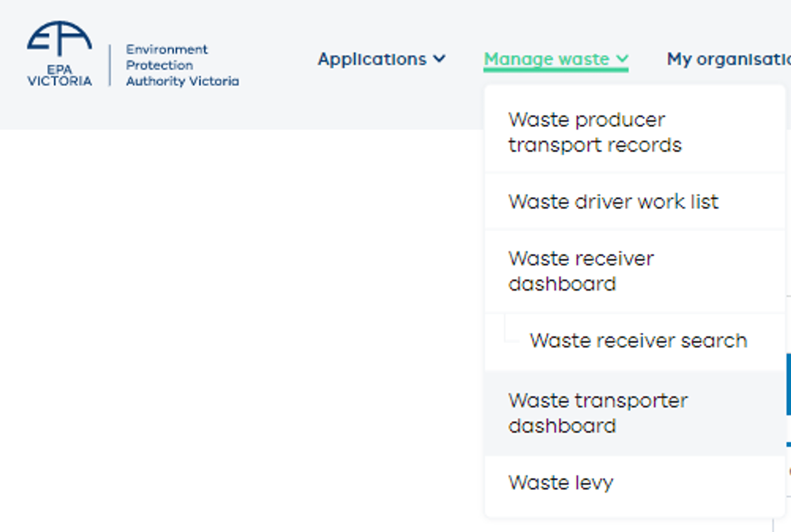Image resolution: width=791 pixels, height=532 pixels.
Task: Open Waste receiver search
Action: click(x=638, y=340)
